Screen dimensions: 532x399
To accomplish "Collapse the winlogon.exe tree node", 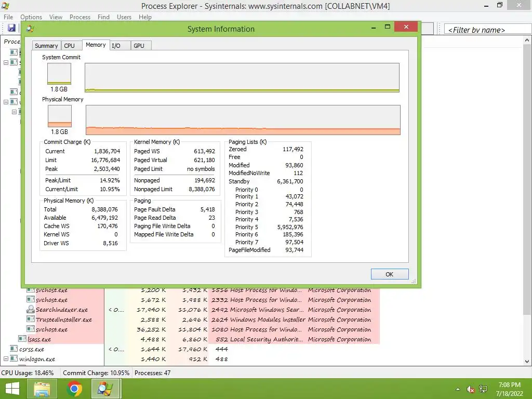I will [6, 358].
